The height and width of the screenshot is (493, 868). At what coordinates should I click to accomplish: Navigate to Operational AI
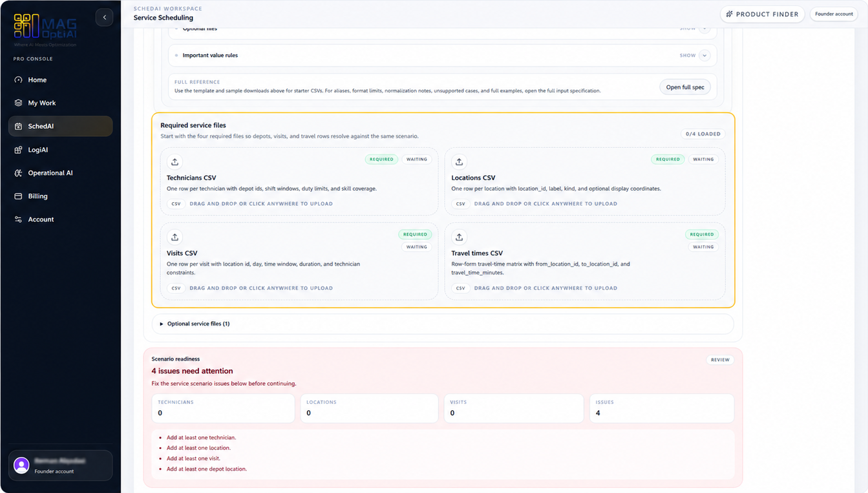pos(60,173)
